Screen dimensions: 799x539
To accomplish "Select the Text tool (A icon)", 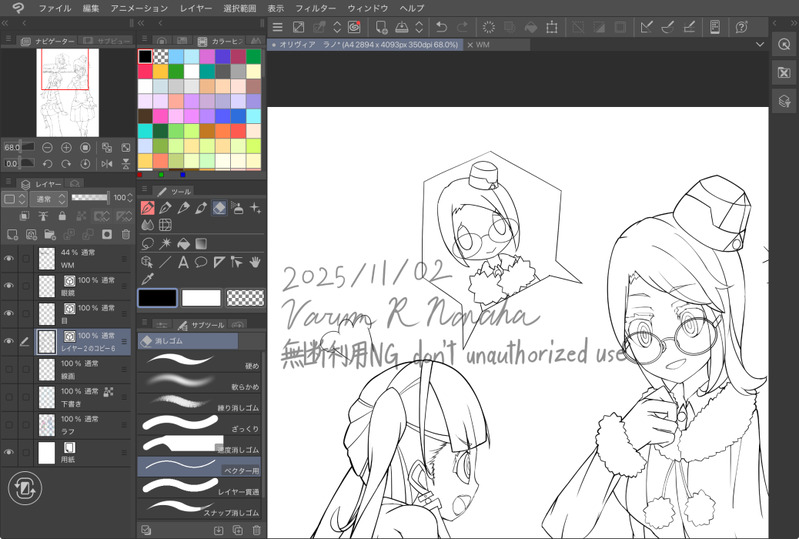I will tap(183, 262).
